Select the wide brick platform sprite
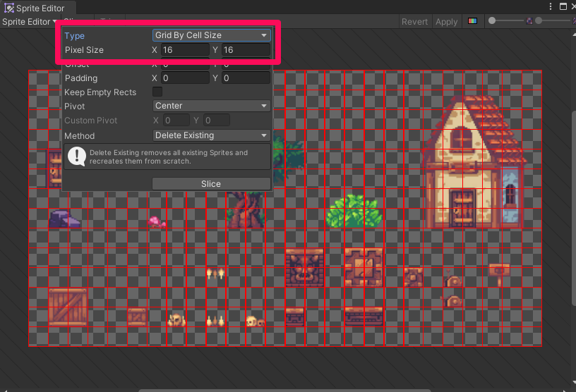The height and width of the screenshot is (392, 576). pos(364,317)
